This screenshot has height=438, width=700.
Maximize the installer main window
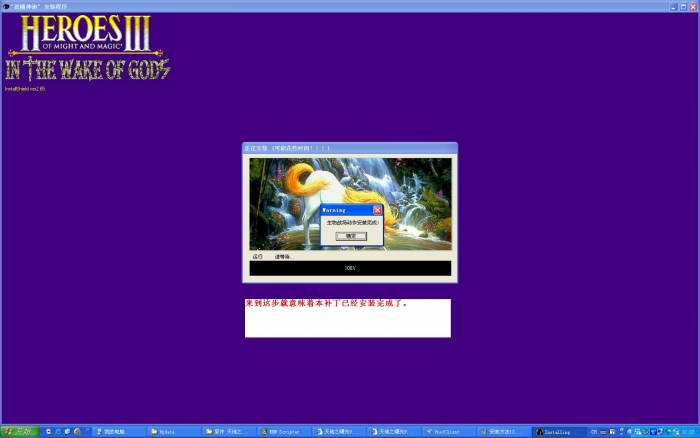pos(683,7)
